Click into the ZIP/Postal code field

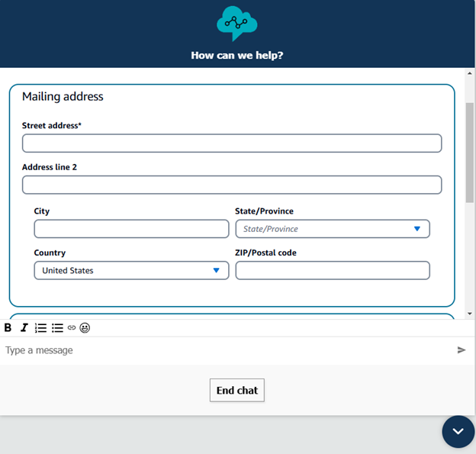click(333, 270)
